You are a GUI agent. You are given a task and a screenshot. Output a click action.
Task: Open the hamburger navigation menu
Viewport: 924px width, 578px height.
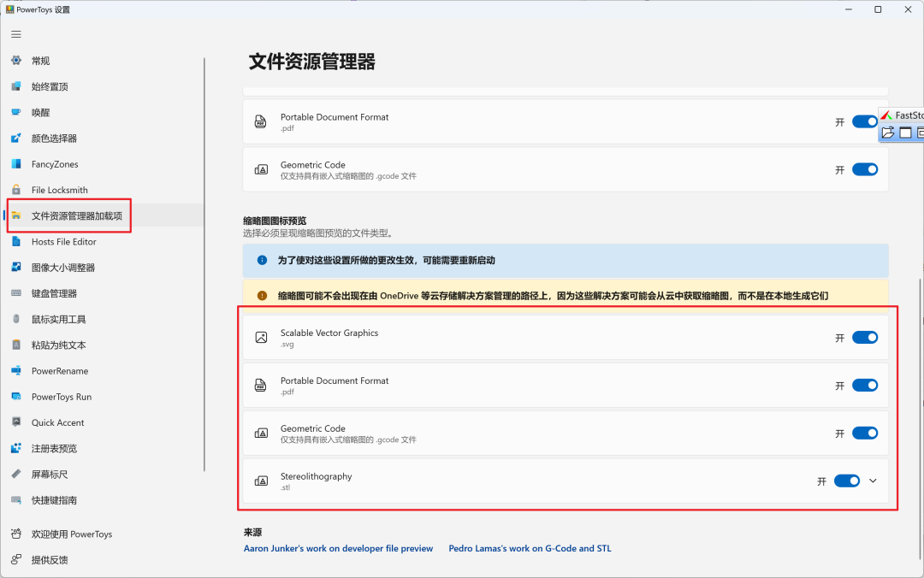(x=16, y=34)
